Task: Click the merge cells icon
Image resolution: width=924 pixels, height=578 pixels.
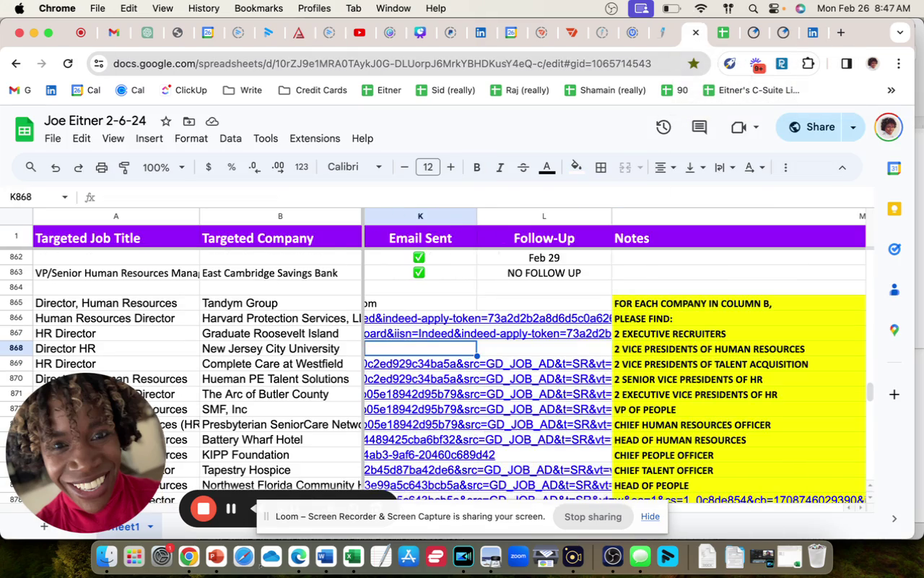Action: click(625, 167)
